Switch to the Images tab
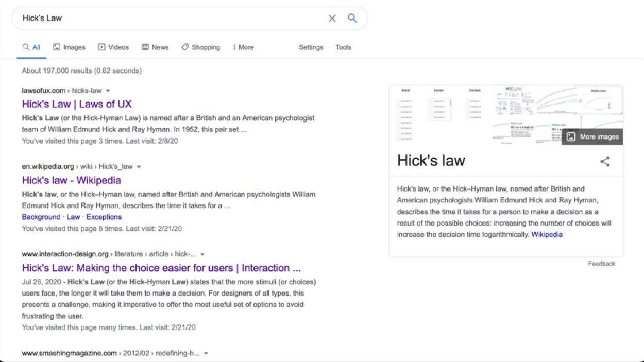Viewport: 644px width, 362px height. [x=69, y=47]
